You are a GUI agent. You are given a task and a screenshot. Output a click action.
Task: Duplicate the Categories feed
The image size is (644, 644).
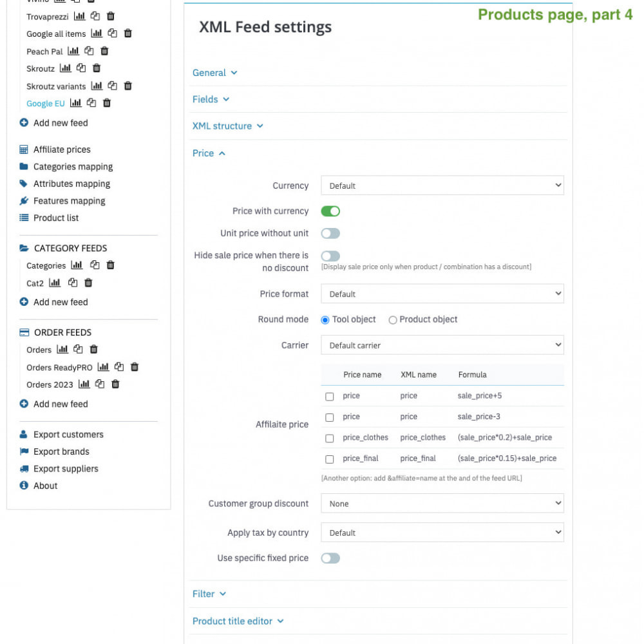coord(95,265)
